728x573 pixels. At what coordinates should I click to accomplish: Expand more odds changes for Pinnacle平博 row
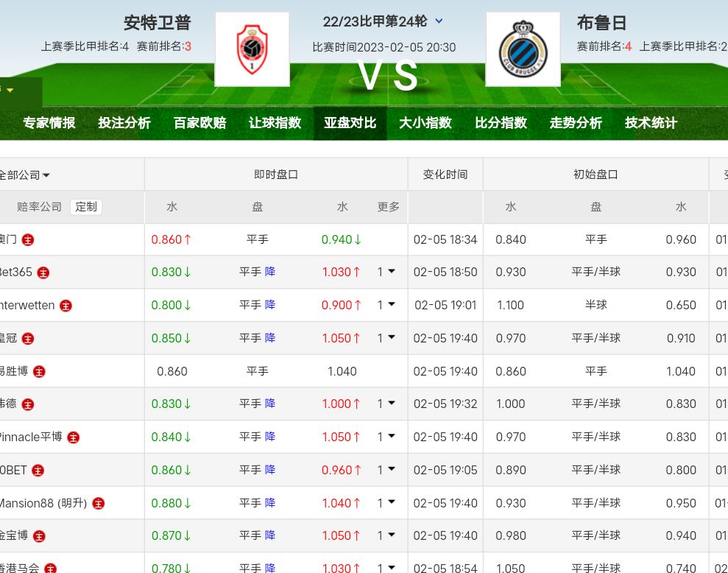(x=386, y=437)
